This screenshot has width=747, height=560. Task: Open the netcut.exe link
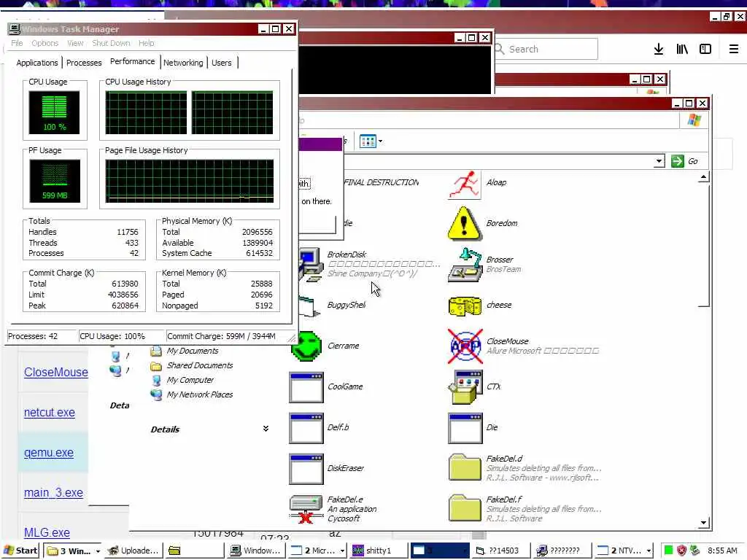coord(50,413)
